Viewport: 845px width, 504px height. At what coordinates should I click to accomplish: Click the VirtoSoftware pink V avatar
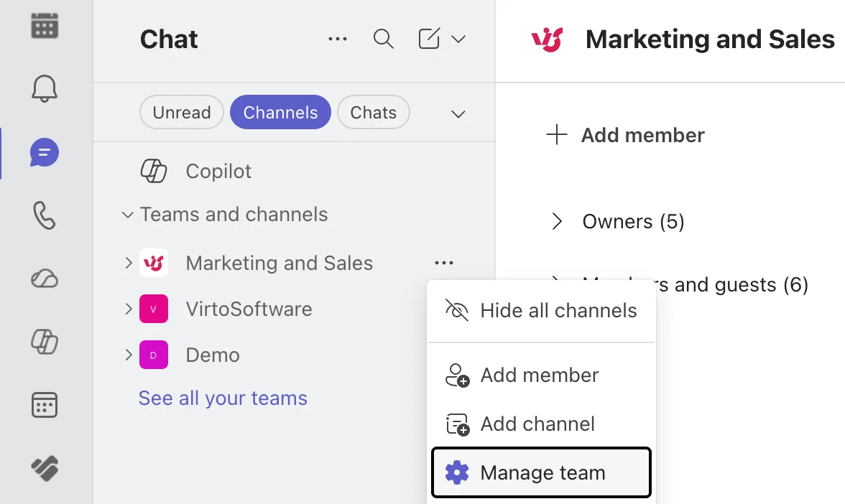click(x=154, y=309)
